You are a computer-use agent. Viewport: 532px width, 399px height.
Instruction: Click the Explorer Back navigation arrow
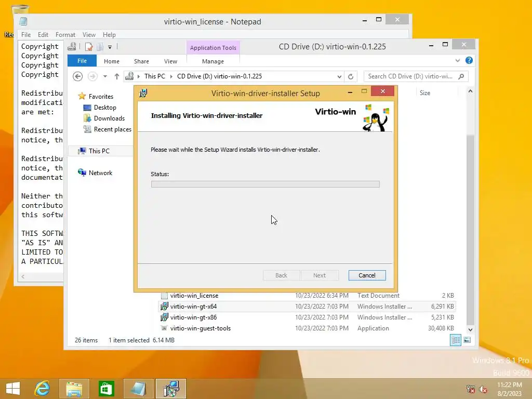click(x=78, y=76)
